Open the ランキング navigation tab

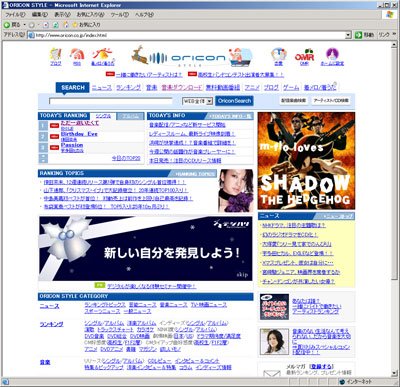[128, 88]
